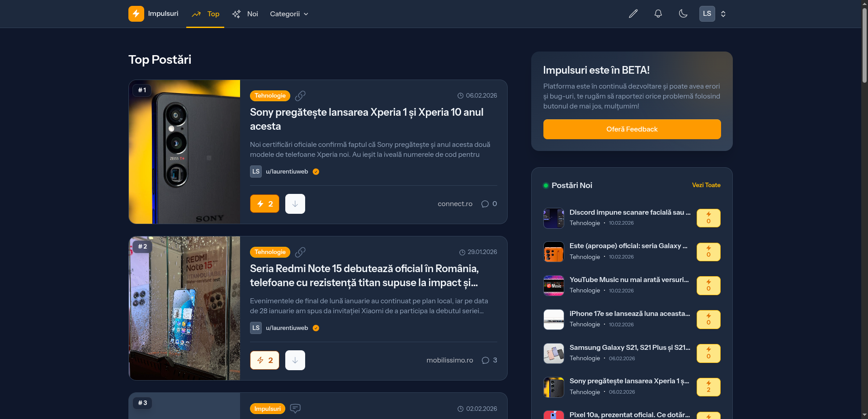Downvote the Redmi Note 15 post
868x419 pixels.
pyautogui.click(x=295, y=360)
